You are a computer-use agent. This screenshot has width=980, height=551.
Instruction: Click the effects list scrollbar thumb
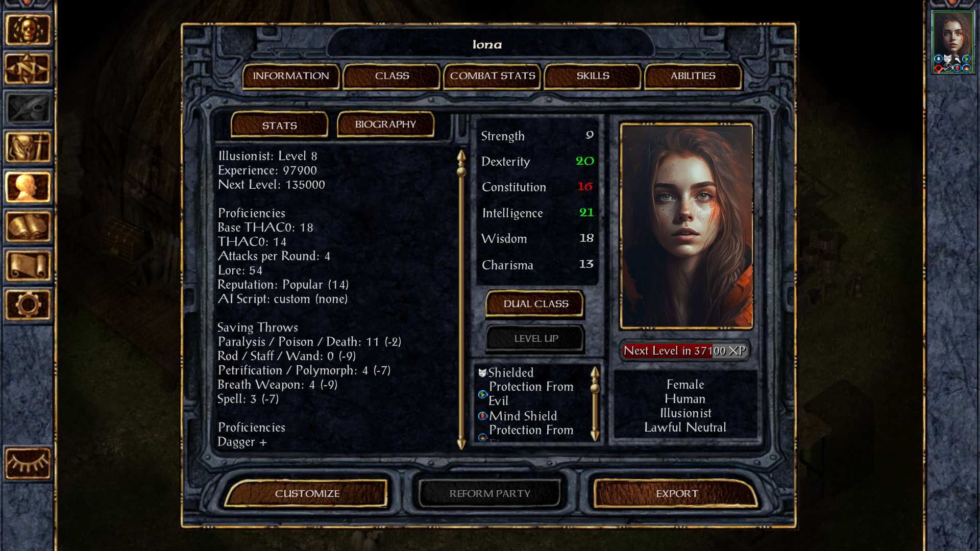[x=595, y=389]
